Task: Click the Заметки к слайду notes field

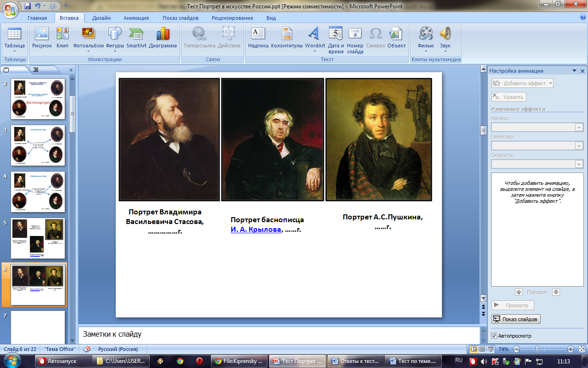Action: 279,334
